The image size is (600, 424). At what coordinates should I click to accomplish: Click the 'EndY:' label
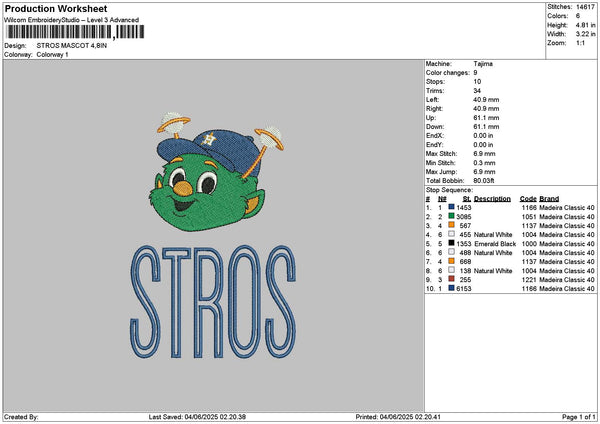(435, 145)
